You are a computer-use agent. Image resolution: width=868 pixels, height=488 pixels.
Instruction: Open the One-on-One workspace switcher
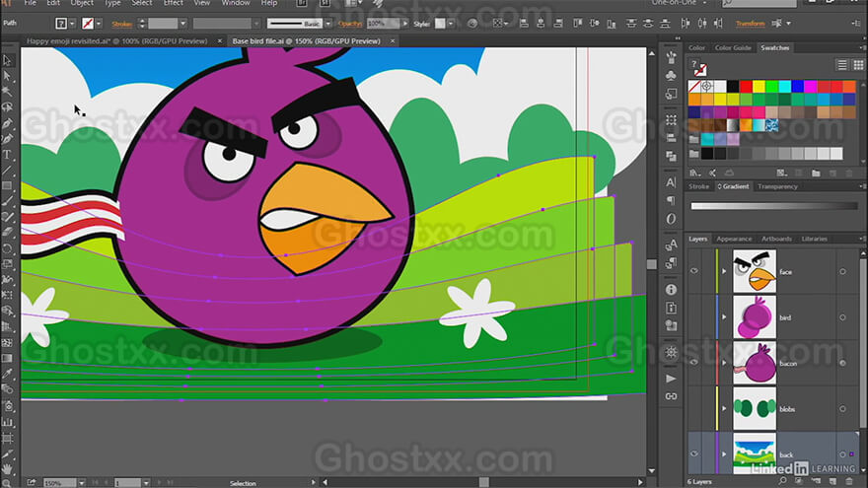[x=678, y=3]
